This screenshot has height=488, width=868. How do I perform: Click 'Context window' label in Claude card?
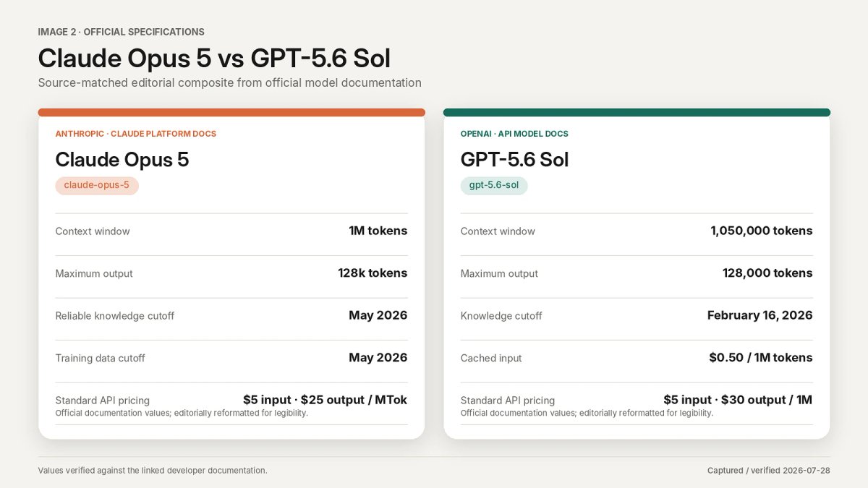click(93, 231)
